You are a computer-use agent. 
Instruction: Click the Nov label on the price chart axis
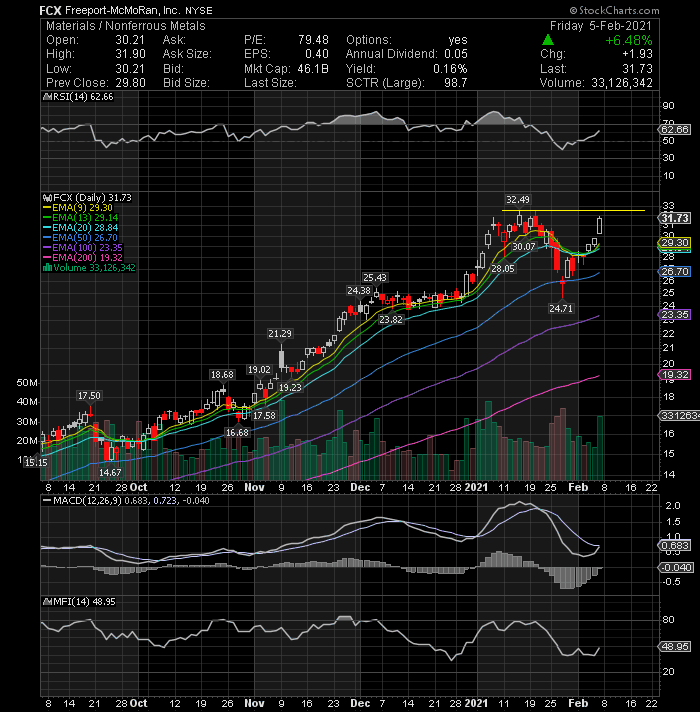pos(254,487)
